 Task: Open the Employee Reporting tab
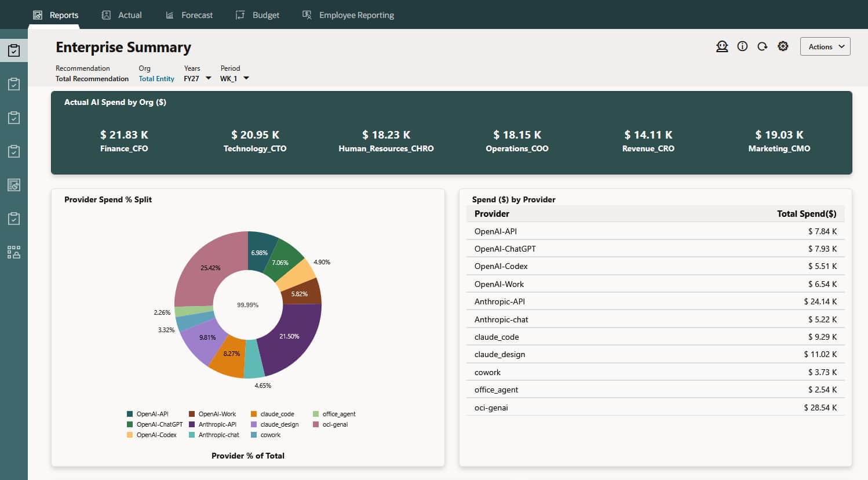point(348,15)
